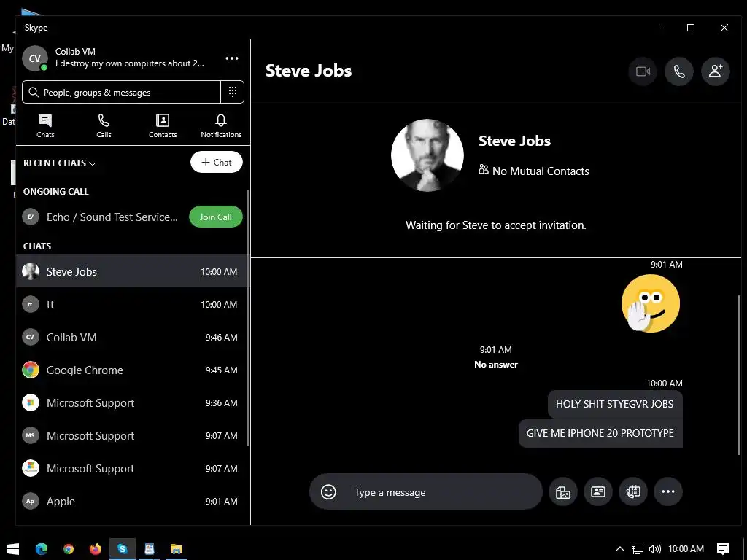747x560 pixels.
Task: Click the Apple chat avatar icon
Action: click(31, 502)
